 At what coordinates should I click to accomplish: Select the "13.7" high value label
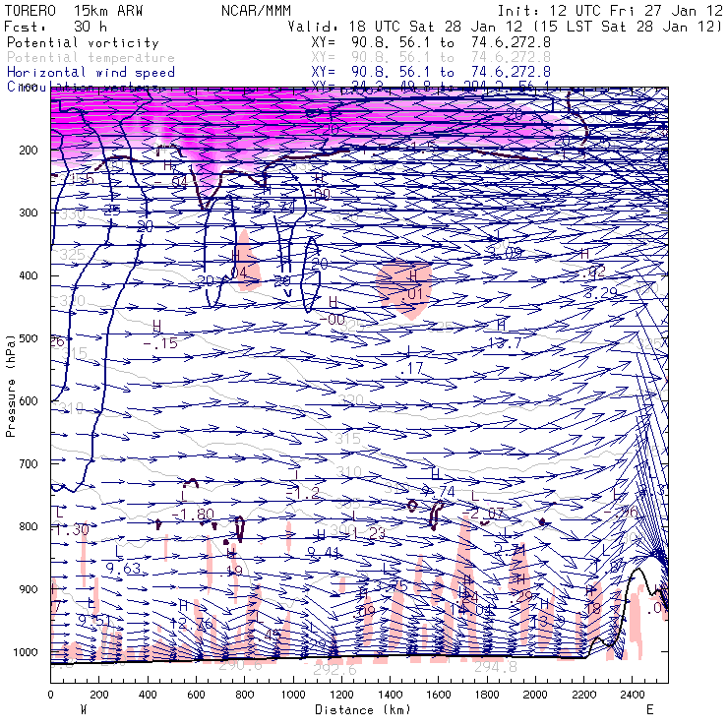pos(505,343)
